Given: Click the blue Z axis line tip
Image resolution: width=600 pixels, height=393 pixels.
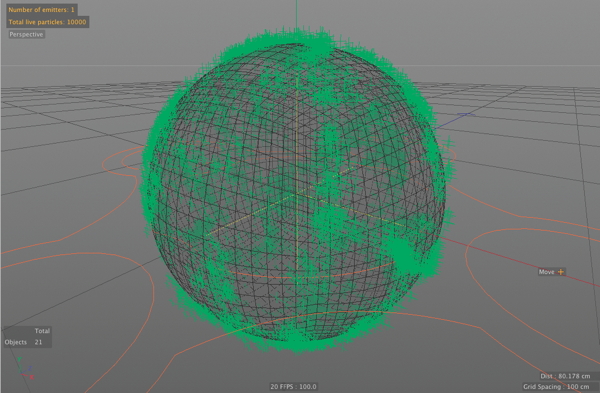Looking at the screenshot, I should point(466,114).
